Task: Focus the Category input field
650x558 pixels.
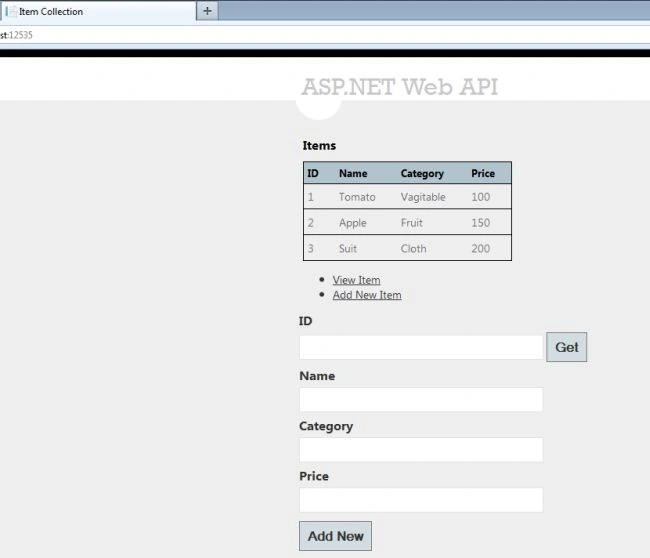Action: click(421, 450)
